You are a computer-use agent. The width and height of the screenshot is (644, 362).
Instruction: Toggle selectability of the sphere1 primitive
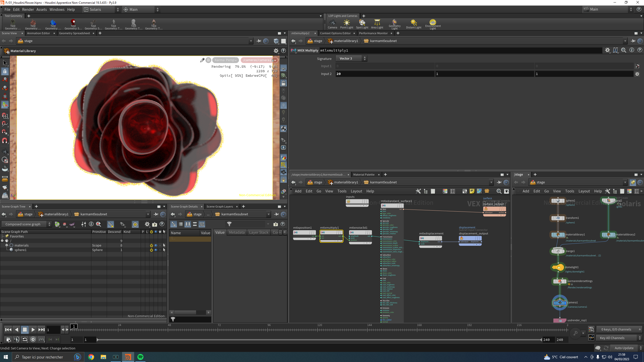(x=164, y=250)
